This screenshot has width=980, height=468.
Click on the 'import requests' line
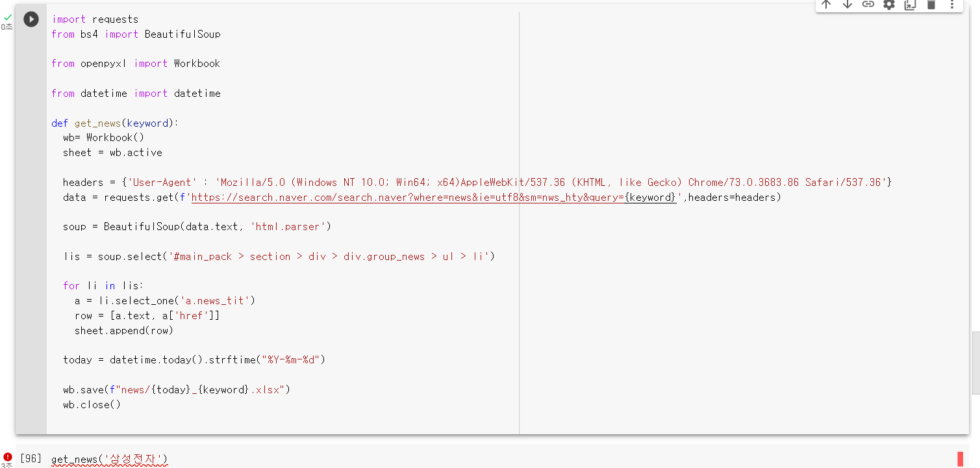click(x=95, y=19)
